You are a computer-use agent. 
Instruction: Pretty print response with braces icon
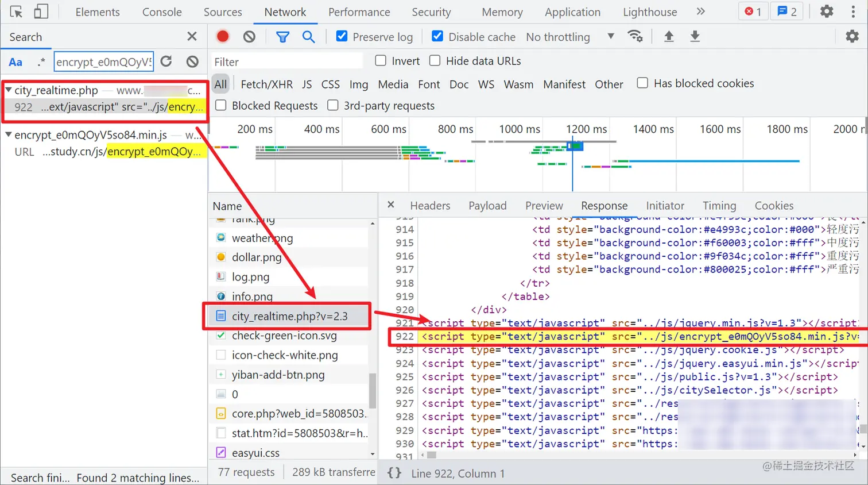[394, 473]
